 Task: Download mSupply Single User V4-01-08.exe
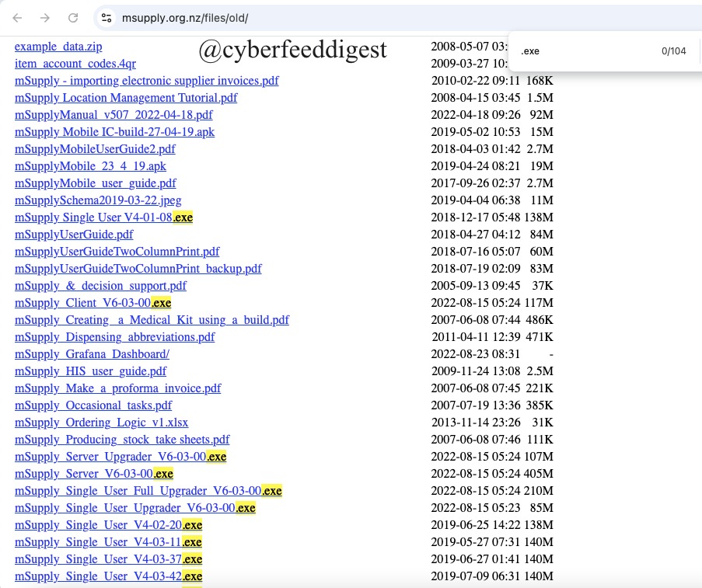104,217
